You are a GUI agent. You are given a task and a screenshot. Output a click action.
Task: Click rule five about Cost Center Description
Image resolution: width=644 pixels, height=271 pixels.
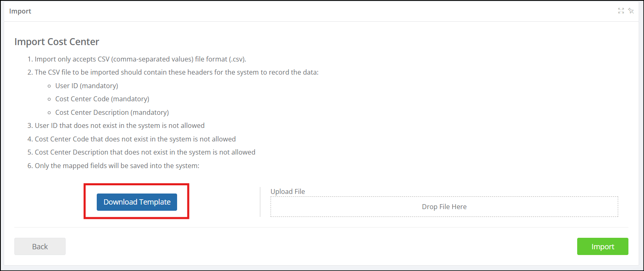141,152
